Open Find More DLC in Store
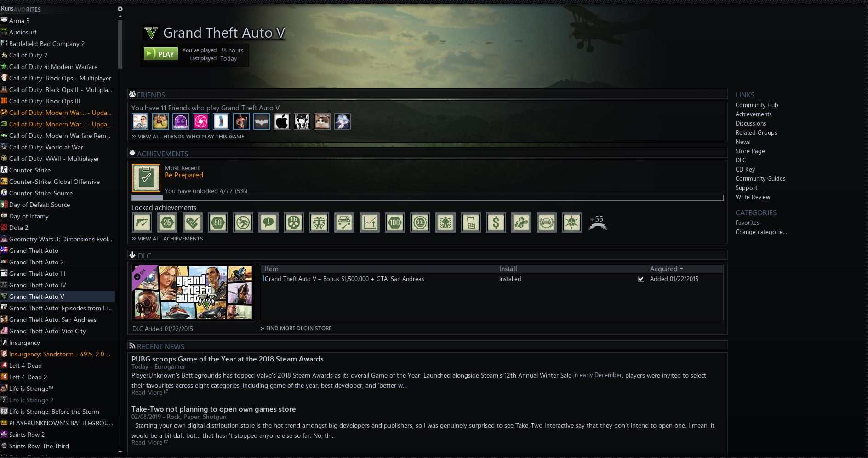 coord(296,328)
